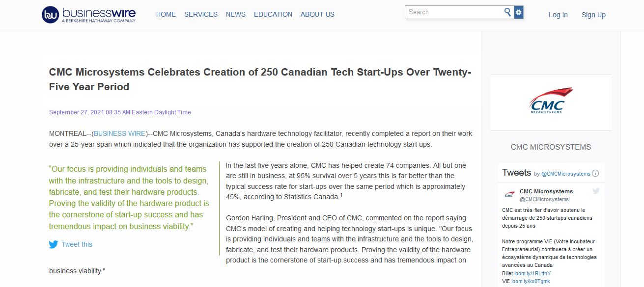
Task: Open advanced search via the gear icon
Action: point(518,12)
